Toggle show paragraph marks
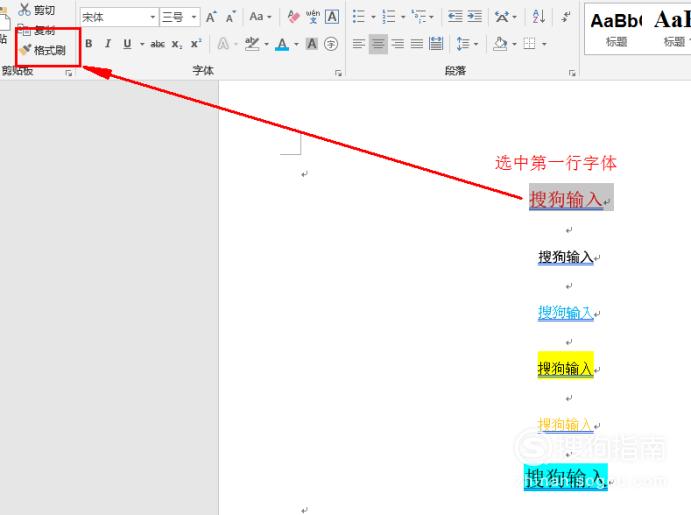691x515 pixels. click(x=566, y=17)
